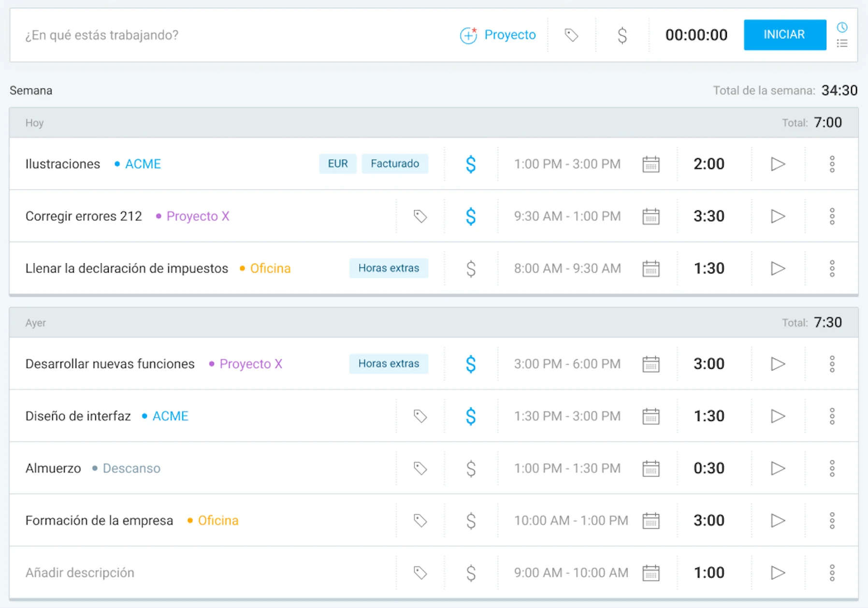Continue the Llenar la declaración de impuestos timer
The image size is (868, 608).
778,268
